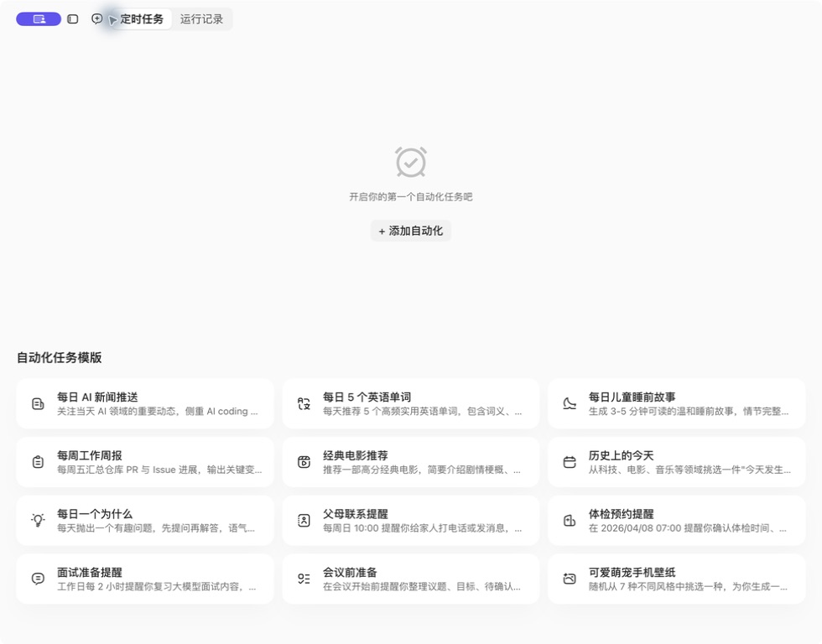Select the 历史上的今天 template title
This screenshot has height=644, width=822.
(621, 456)
